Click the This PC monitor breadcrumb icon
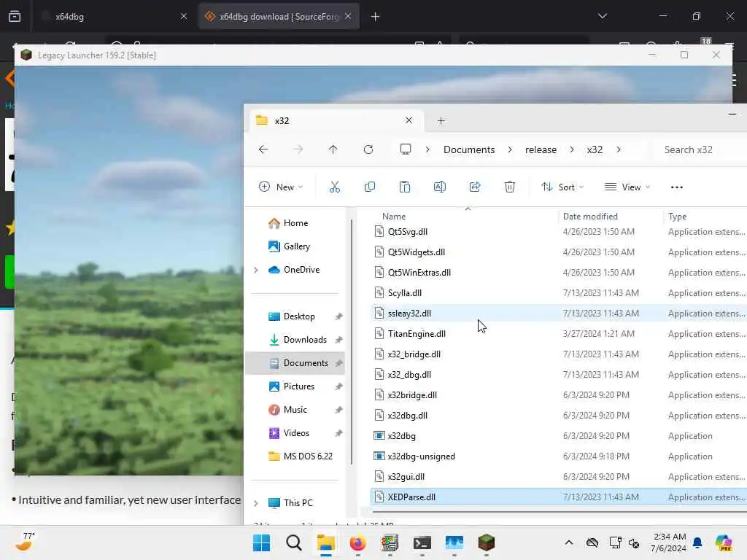This screenshot has height=560, width=747. 406,149
